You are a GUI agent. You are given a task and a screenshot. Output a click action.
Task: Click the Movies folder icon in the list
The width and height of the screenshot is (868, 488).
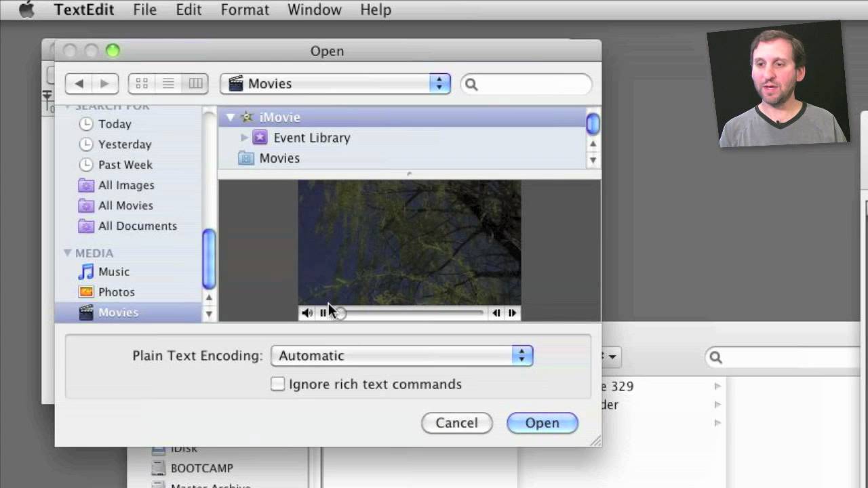point(247,158)
